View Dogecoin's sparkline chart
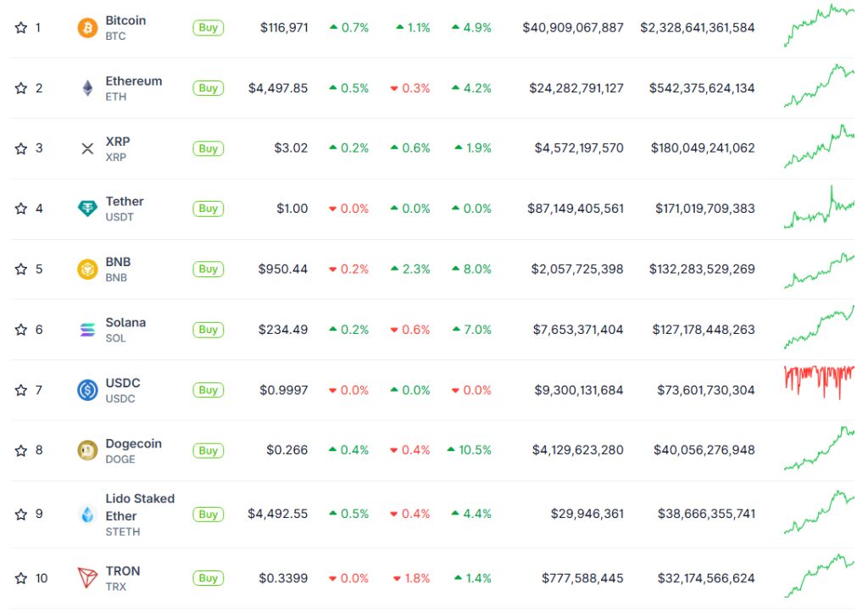This screenshot has width=868, height=612. 820,448
